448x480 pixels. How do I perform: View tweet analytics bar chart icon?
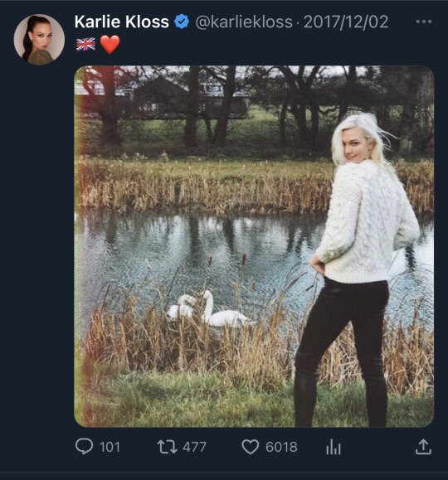point(334,447)
